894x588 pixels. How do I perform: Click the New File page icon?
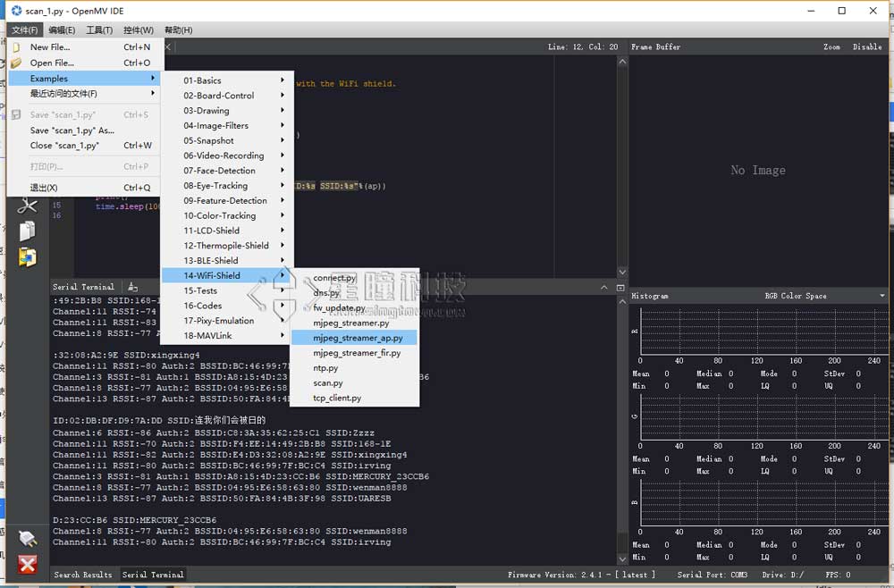coord(16,47)
